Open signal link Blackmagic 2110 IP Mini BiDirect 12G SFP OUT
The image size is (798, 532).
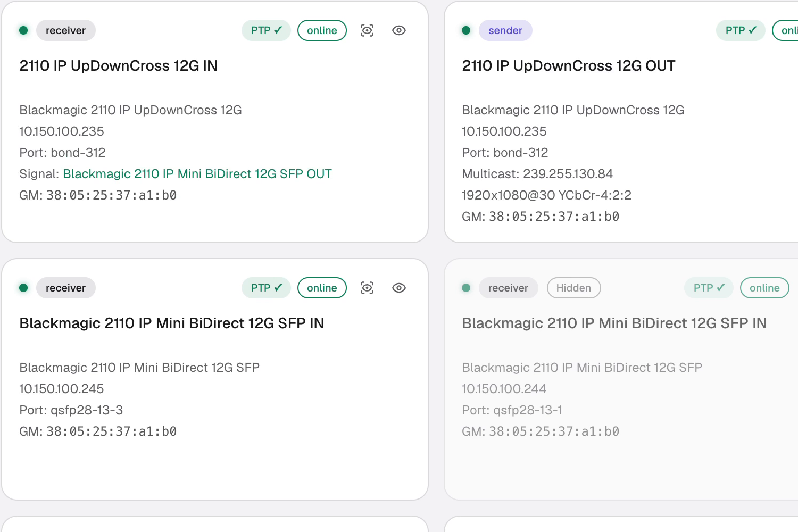click(x=197, y=174)
